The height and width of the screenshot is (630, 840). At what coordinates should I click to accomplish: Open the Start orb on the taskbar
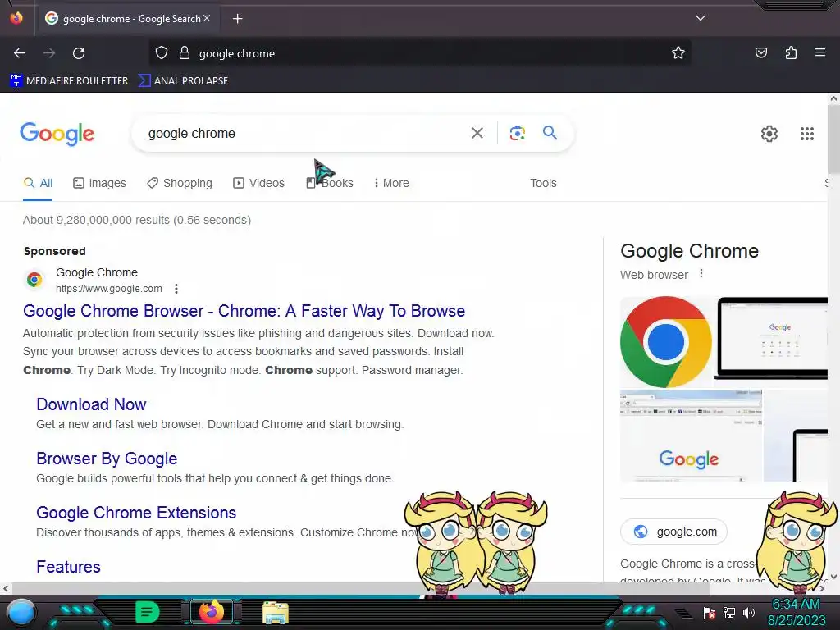tap(21, 612)
